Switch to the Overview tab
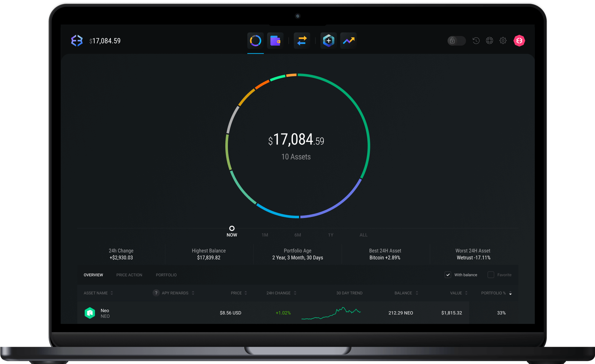The width and height of the screenshot is (595, 364). [93, 275]
